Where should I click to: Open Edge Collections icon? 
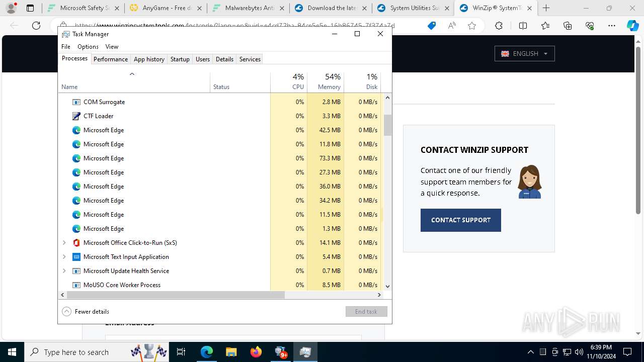(x=568, y=26)
